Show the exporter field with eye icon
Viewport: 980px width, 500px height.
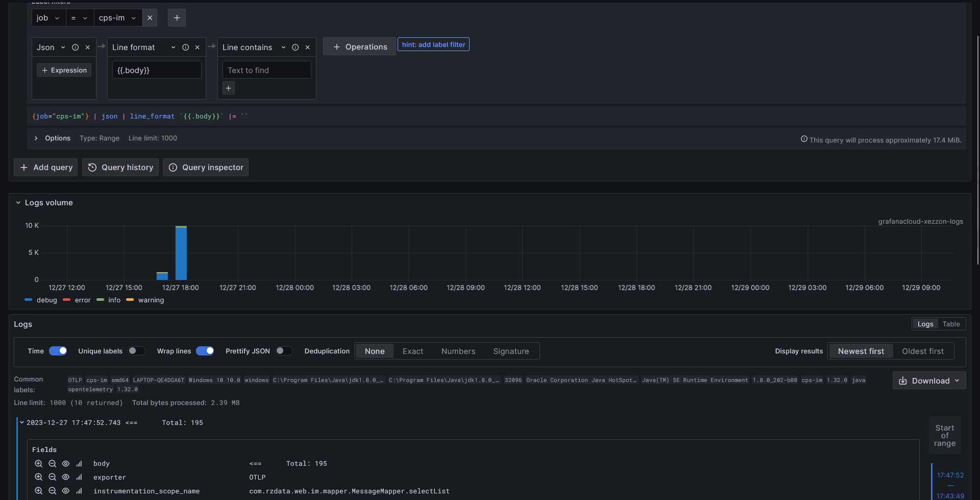point(66,478)
